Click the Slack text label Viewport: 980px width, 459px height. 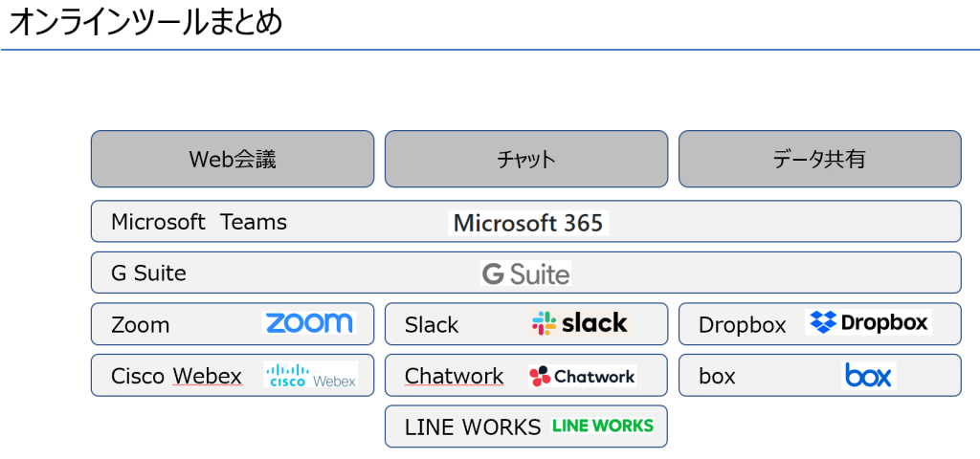(x=432, y=325)
